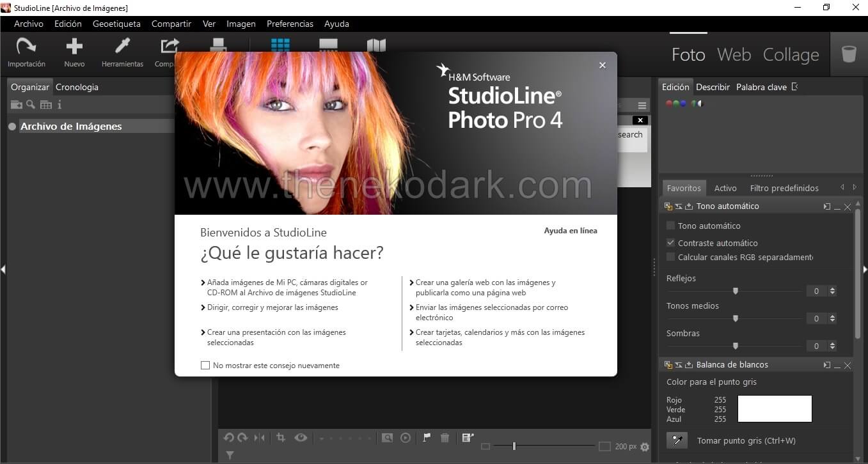Click the 'Ayuda en línea' link
Screen dimensions: 868x464
[570, 231]
